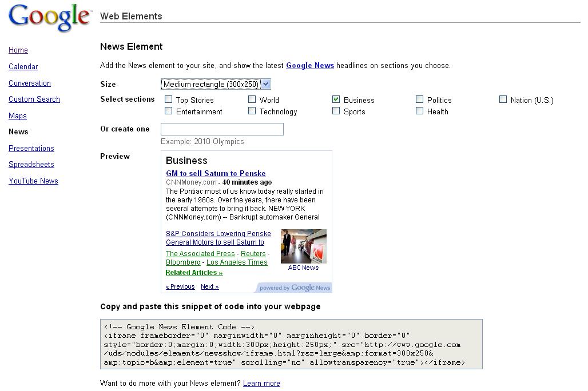588x391 pixels.
Task: Open Custom Search element link
Action: pyautogui.click(x=34, y=99)
